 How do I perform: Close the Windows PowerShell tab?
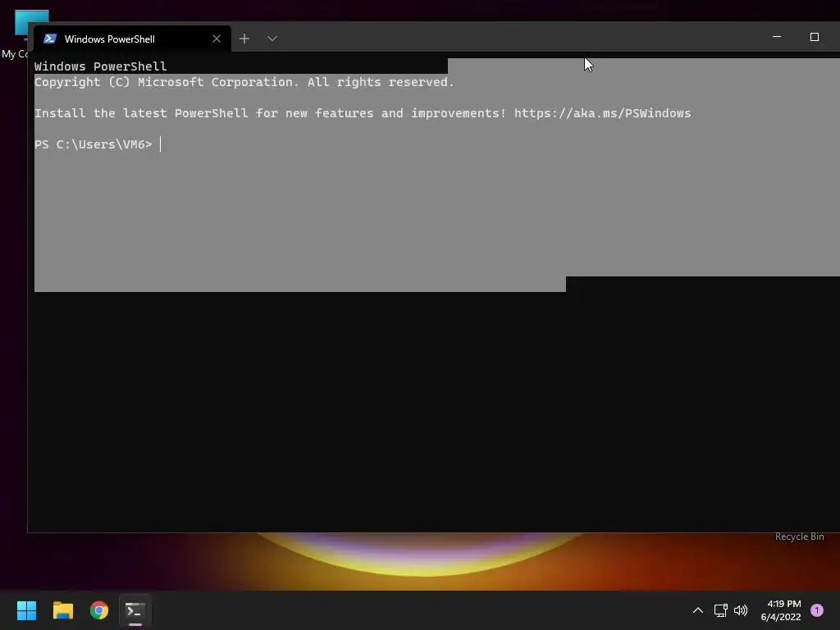tap(217, 39)
